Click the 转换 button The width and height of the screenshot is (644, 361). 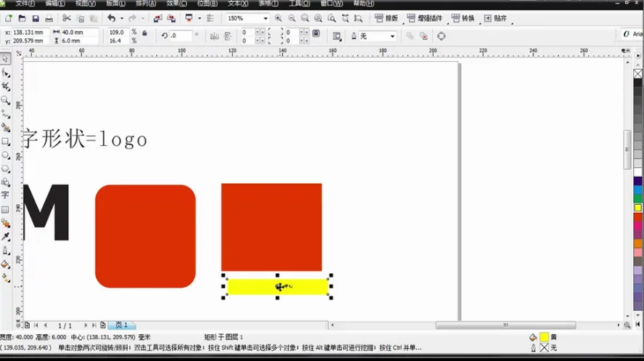(463, 18)
